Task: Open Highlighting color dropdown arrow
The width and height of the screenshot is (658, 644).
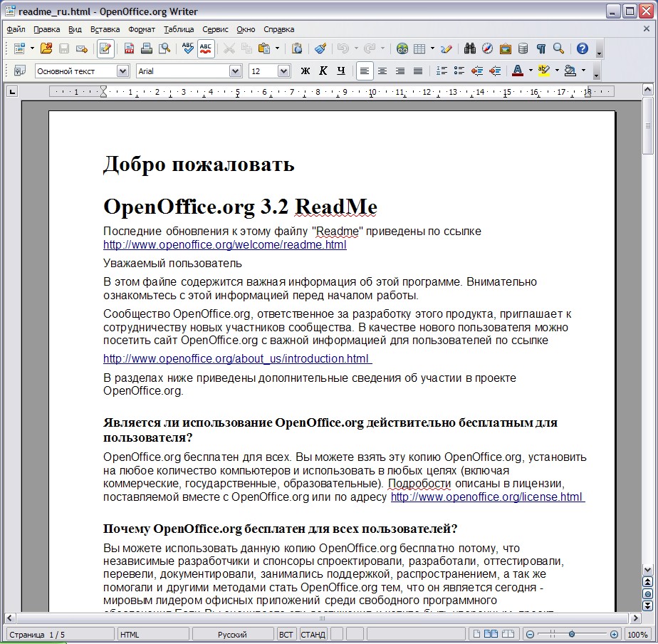Action: point(557,71)
